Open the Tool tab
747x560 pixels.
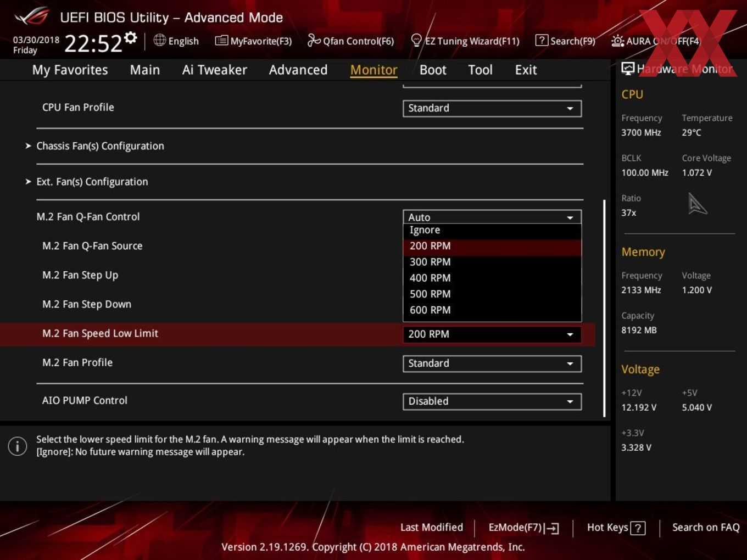click(x=480, y=70)
